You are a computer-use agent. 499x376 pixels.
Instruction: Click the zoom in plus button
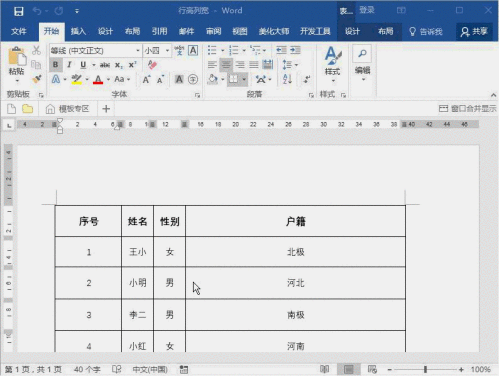pyautogui.click(x=461, y=369)
